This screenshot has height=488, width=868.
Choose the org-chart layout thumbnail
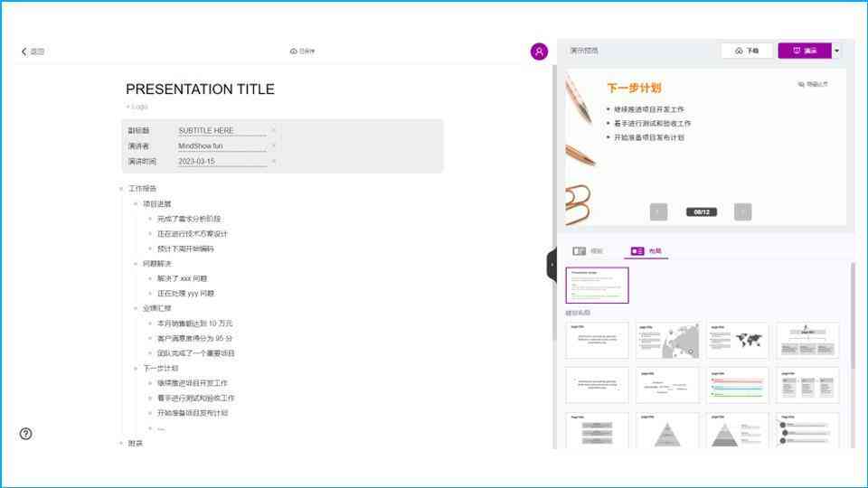pos(807,341)
